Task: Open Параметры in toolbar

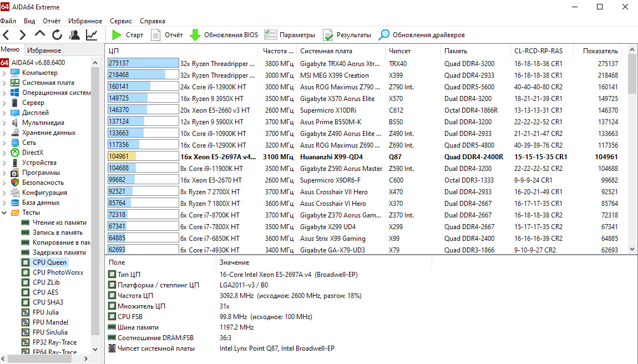Action: click(290, 35)
